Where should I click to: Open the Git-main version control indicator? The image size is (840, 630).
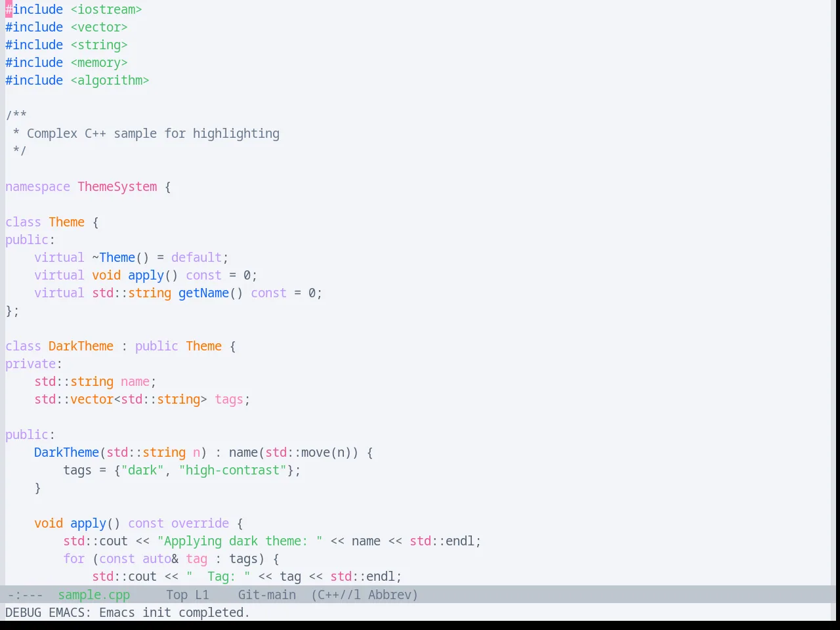click(x=266, y=595)
